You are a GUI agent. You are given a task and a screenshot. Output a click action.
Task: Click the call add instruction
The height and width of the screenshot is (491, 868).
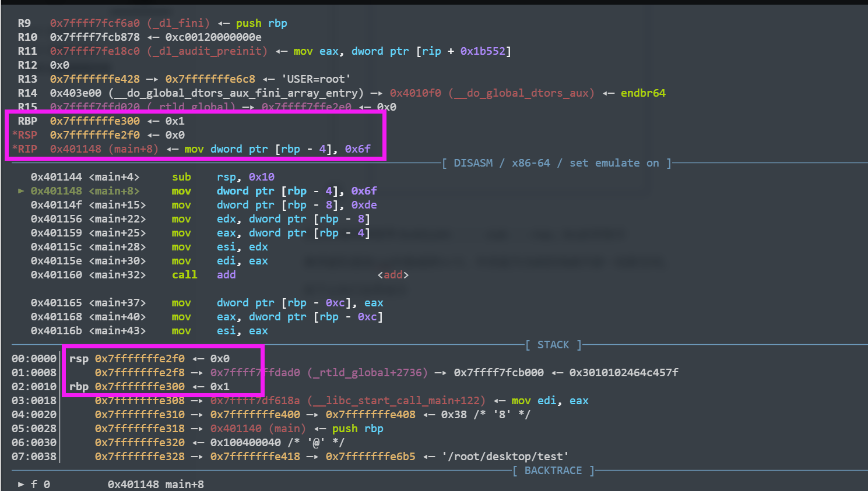tap(204, 275)
